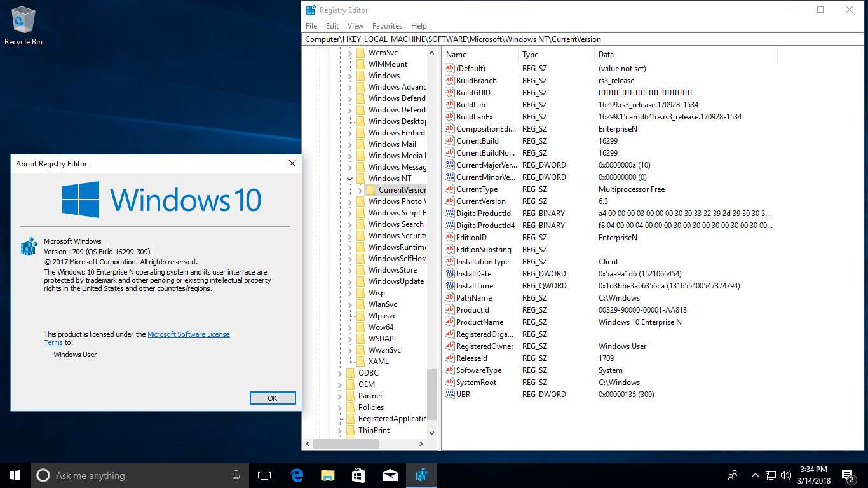Launch Microsoft Store from the taskbar
The width and height of the screenshot is (868, 488).
[x=359, y=475]
